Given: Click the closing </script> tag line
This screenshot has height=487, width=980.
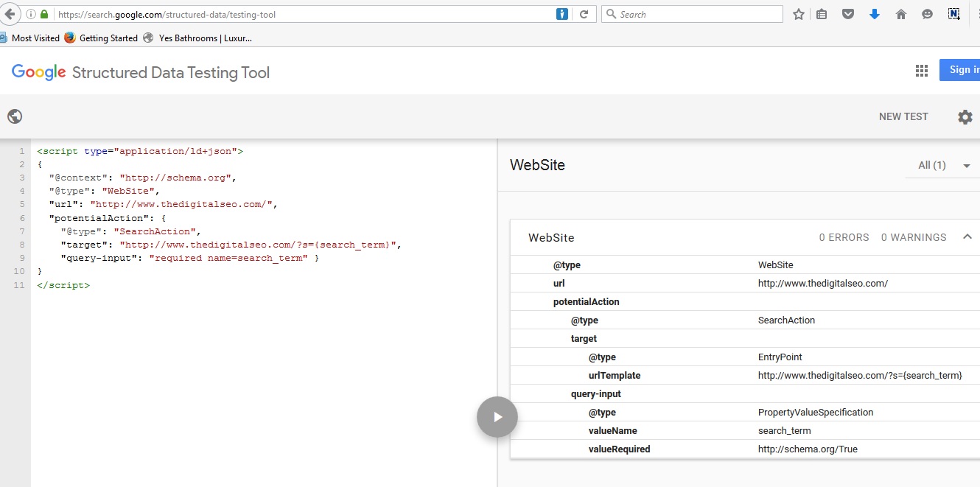Looking at the screenshot, I should pyautogui.click(x=63, y=285).
